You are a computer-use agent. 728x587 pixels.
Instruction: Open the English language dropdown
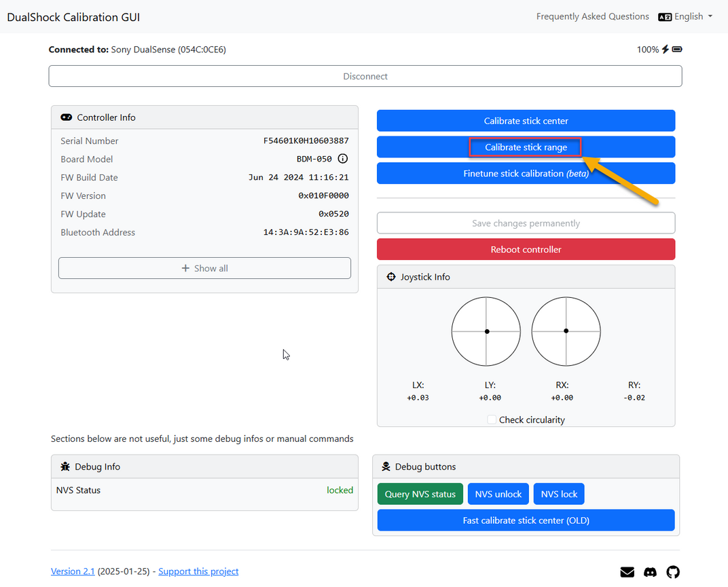685,17
